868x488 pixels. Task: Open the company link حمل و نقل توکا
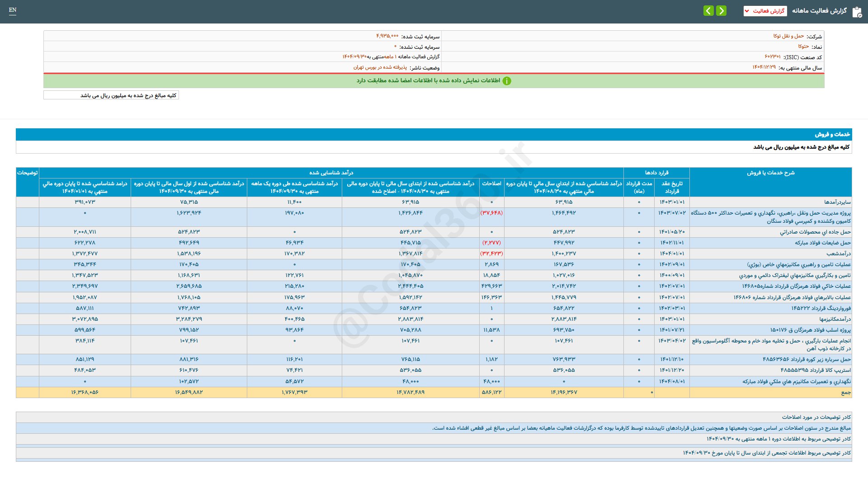[x=788, y=36]
